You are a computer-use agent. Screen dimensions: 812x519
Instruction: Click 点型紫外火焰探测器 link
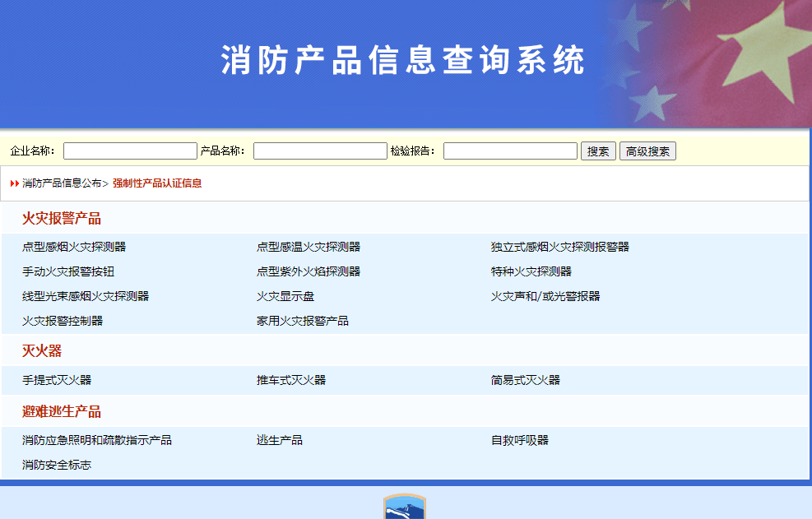(x=309, y=271)
